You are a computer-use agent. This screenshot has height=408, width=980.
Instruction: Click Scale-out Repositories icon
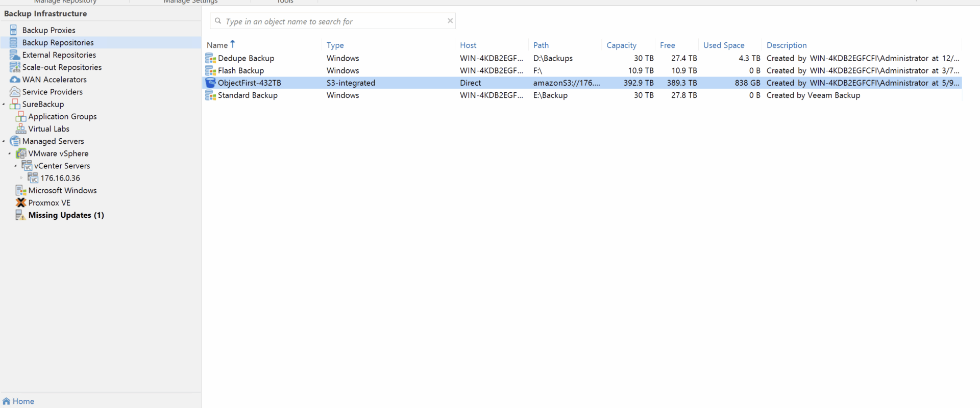click(x=15, y=67)
